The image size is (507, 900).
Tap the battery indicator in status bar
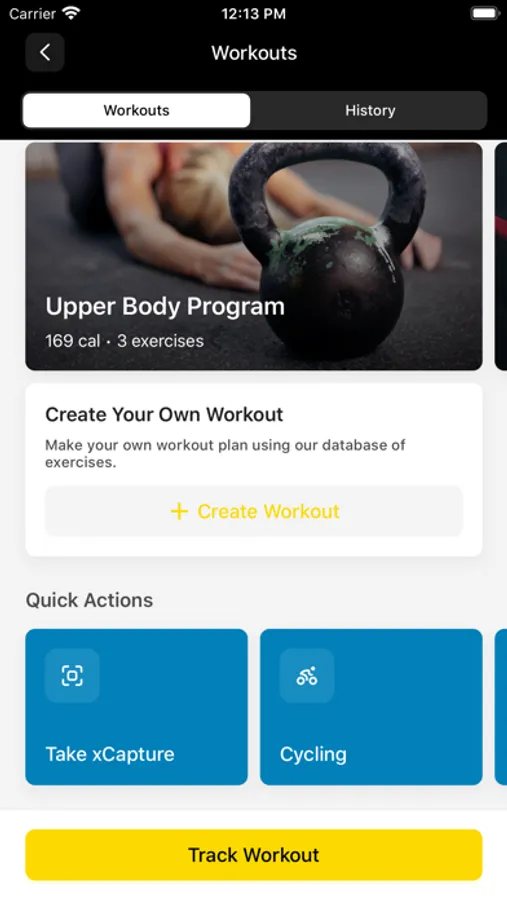[485, 14]
